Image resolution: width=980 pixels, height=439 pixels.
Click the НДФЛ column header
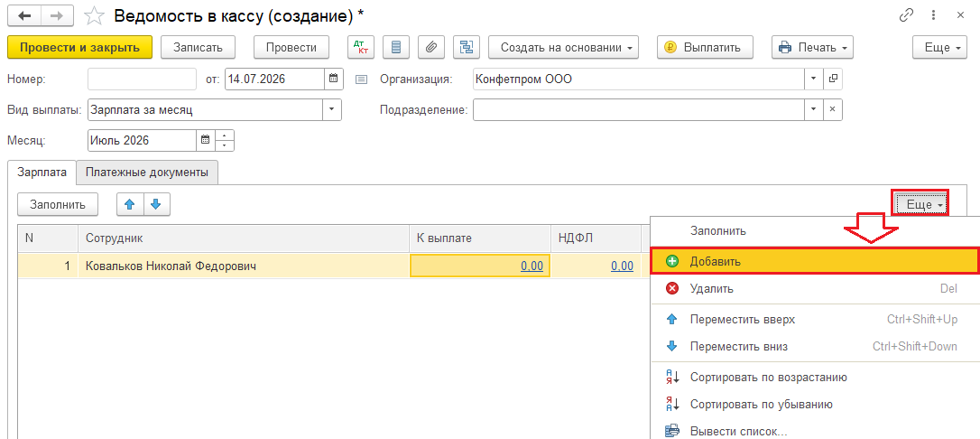(596, 238)
